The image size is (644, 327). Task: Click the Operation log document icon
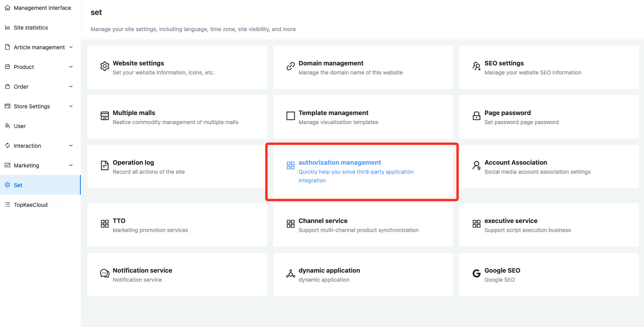(104, 165)
